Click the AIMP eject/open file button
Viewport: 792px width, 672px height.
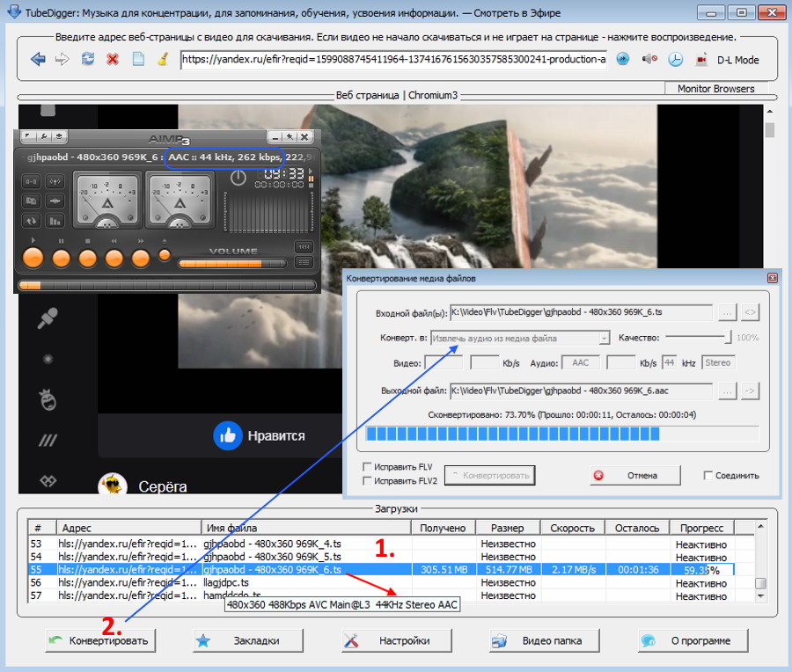click(x=165, y=255)
